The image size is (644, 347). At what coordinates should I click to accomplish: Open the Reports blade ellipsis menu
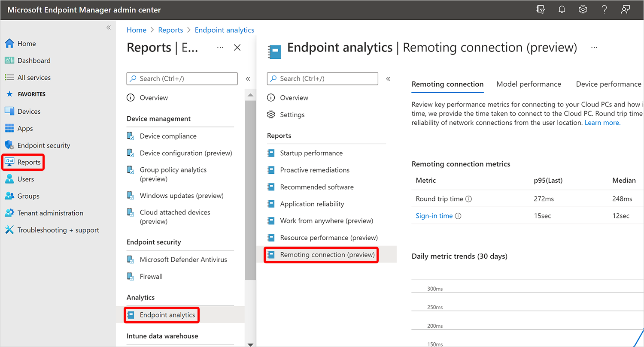[220, 48]
